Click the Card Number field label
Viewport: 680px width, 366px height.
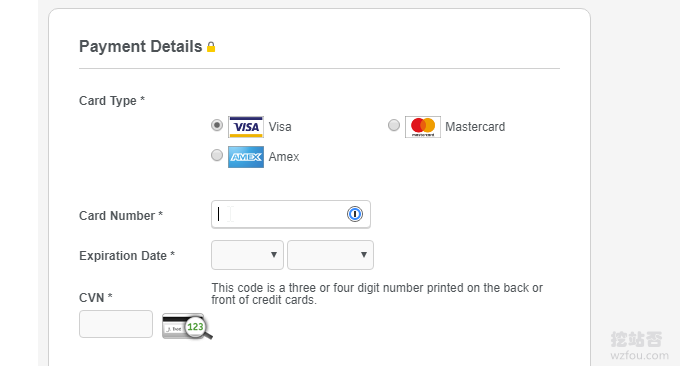coord(121,216)
